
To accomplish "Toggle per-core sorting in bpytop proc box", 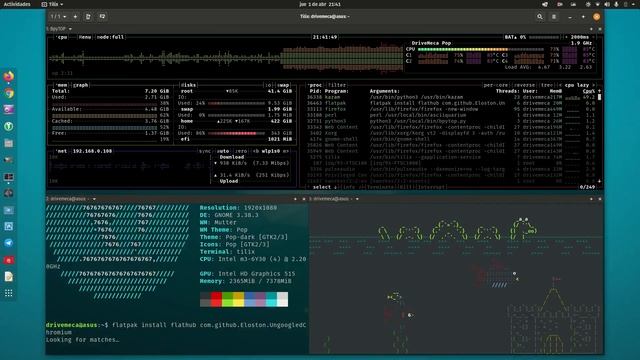I will (496, 85).
